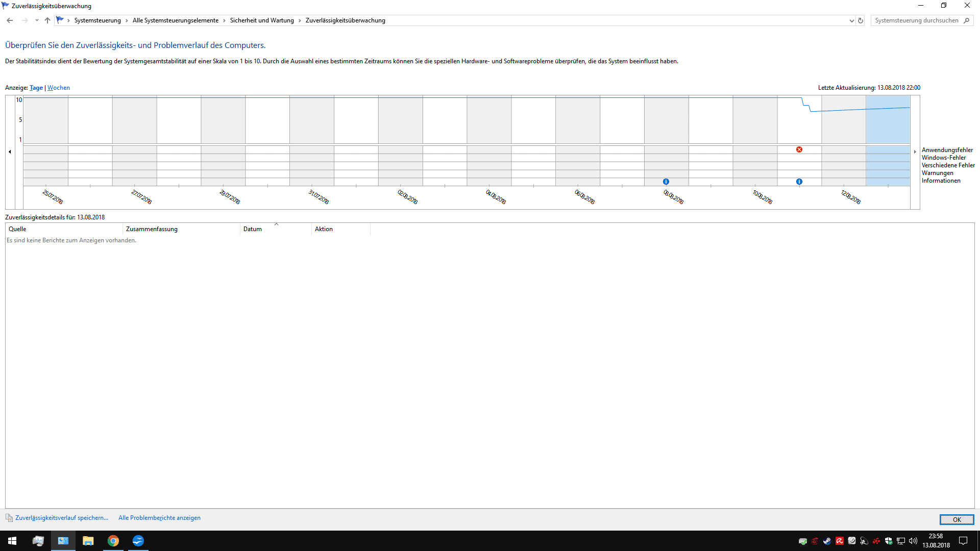The width and height of the screenshot is (980, 551).
Task: Open the Avira antivirus tray icon
Action: click(840, 541)
